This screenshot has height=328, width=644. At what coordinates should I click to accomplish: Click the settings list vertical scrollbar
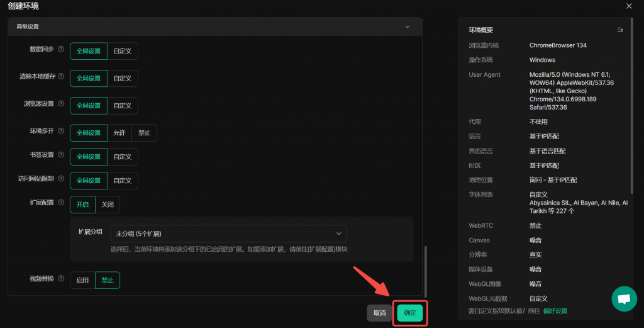pyautogui.click(x=426, y=271)
